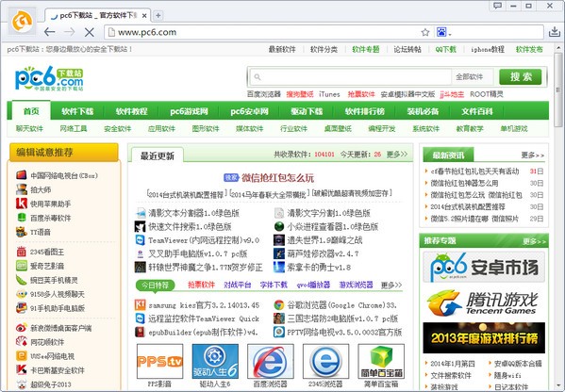Open the 全部软件 search category dropdown
This screenshot has height=392, width=565.
472,76
